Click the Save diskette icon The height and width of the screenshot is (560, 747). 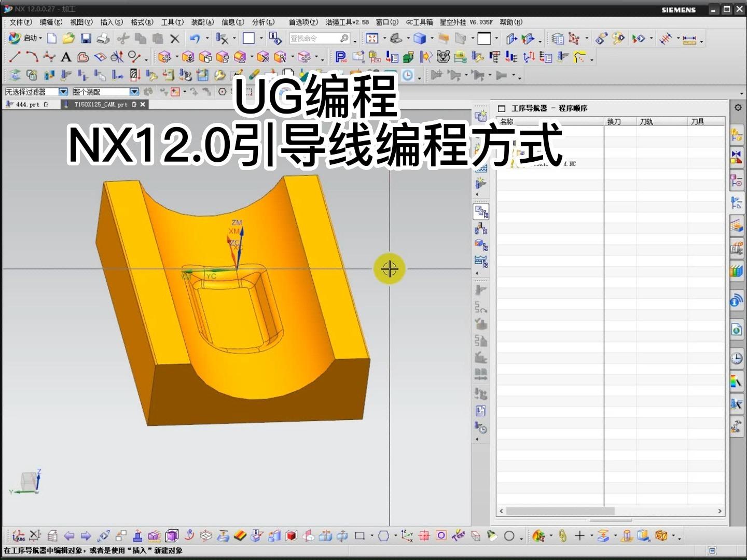pos(86,38)
